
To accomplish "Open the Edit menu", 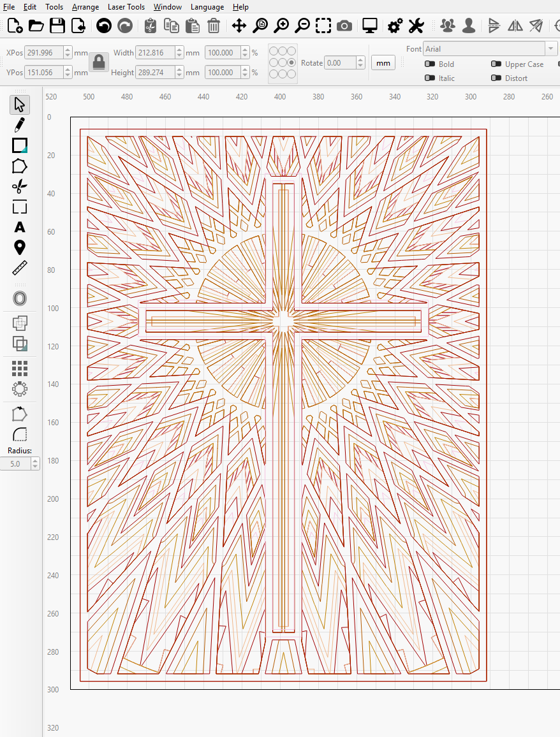I will tap(30, 7).
